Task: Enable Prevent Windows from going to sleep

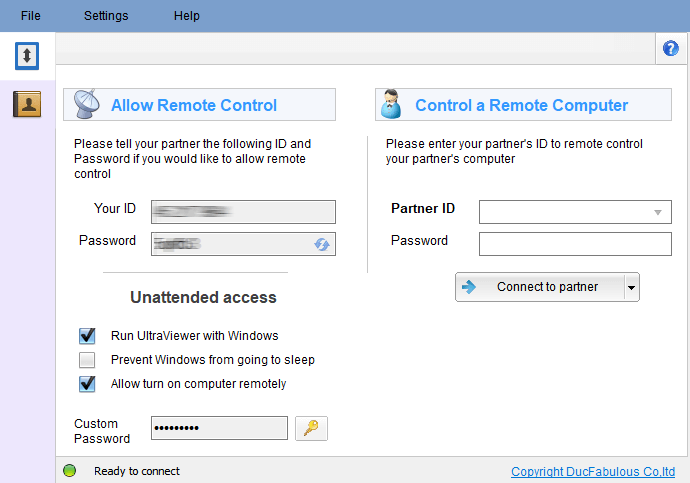Action: coord(87,360)
